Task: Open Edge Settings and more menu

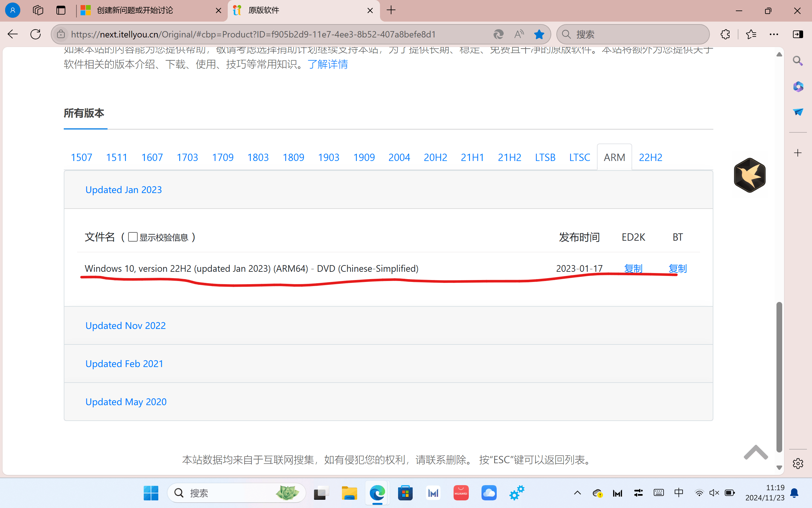Action: [774, 34]
